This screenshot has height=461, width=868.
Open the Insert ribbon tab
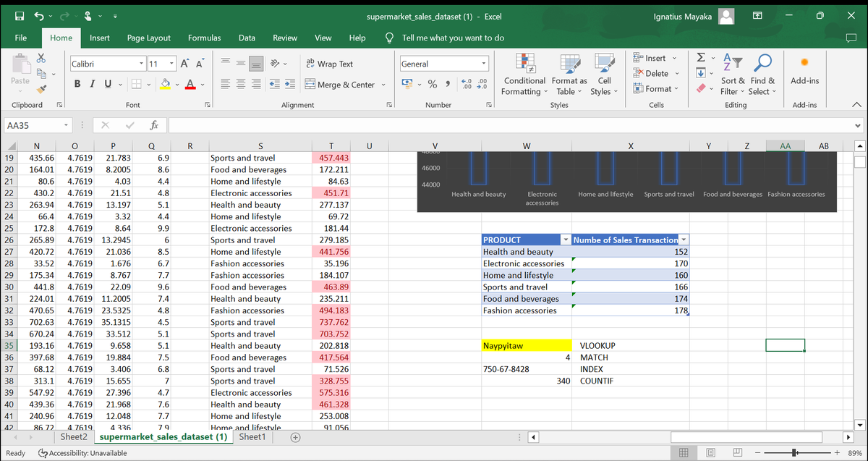pos(100,38)
